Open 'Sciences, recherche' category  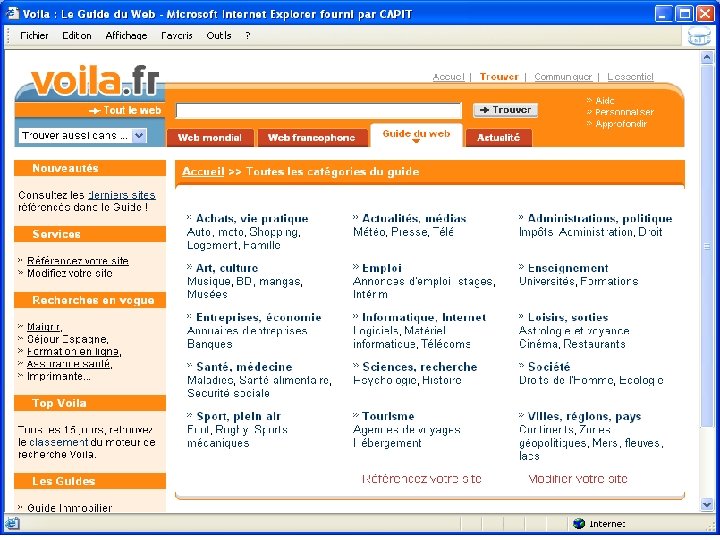[x=420, y=367]
